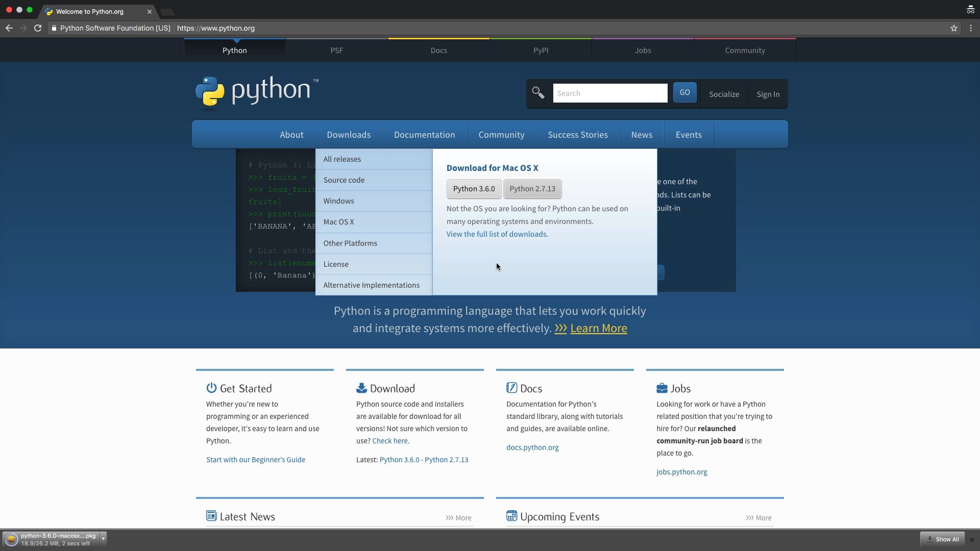Click the Latest News newspaper icon
The width and height of the screenshot is (980, 551).
point(211,516)
